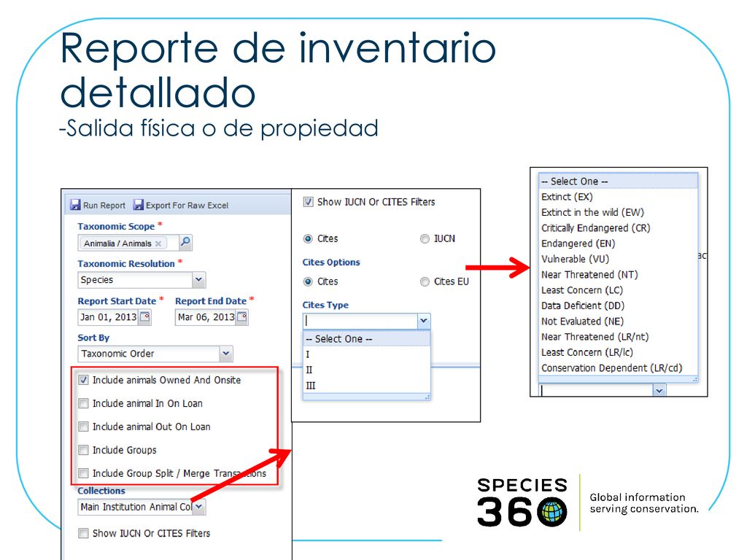The image size is (747, 560).
Task: Open the taxonomic scope search magnifier
Action: tap(185, 242)
